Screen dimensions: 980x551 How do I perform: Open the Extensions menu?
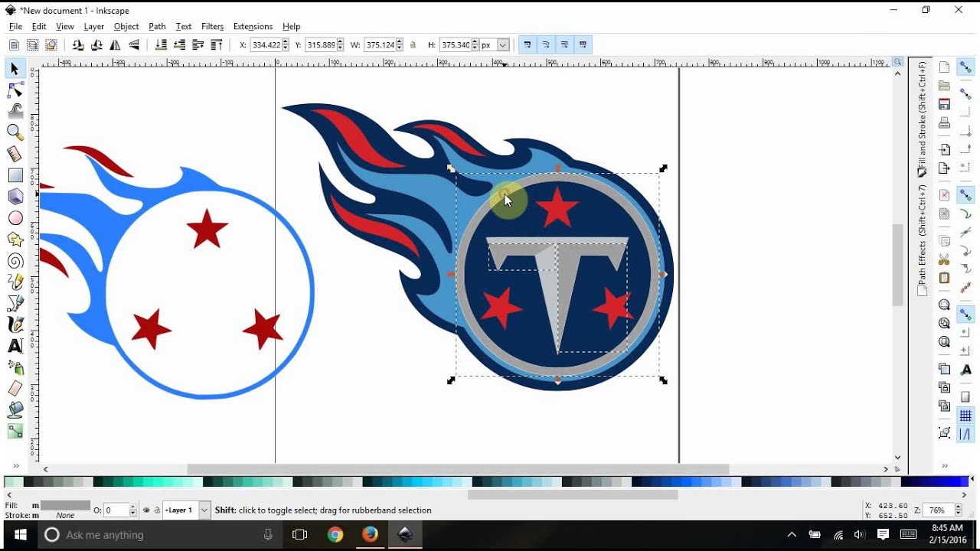click(253, 27)
